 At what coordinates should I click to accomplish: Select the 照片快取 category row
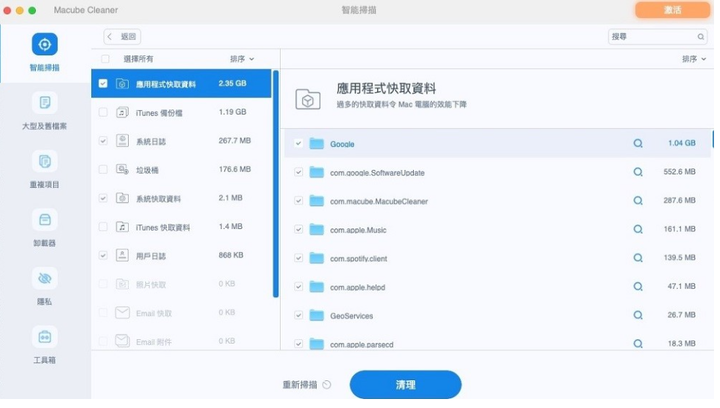pyautogui.click(x=181, y=284)
